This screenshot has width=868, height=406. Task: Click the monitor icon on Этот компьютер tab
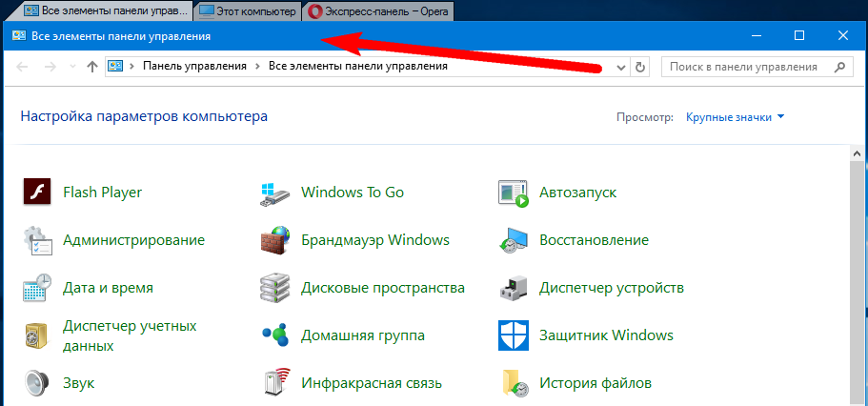(207, 11)
